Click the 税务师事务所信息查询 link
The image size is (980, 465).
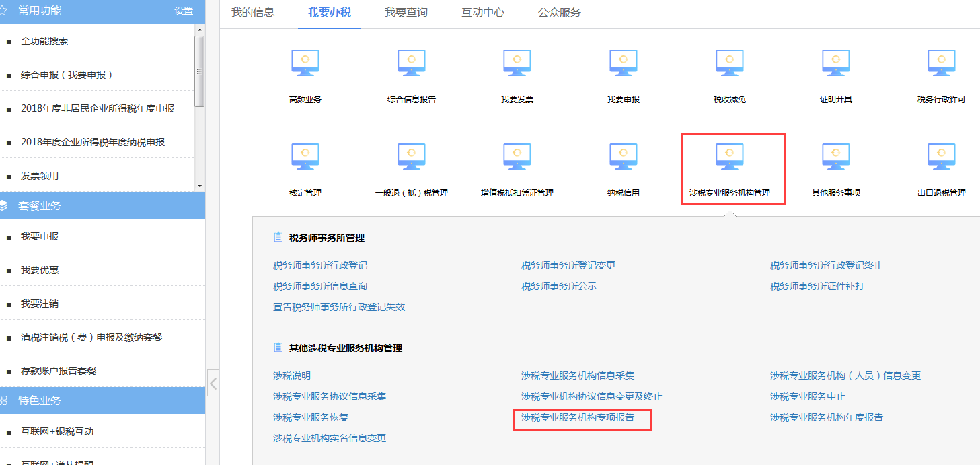320,286
